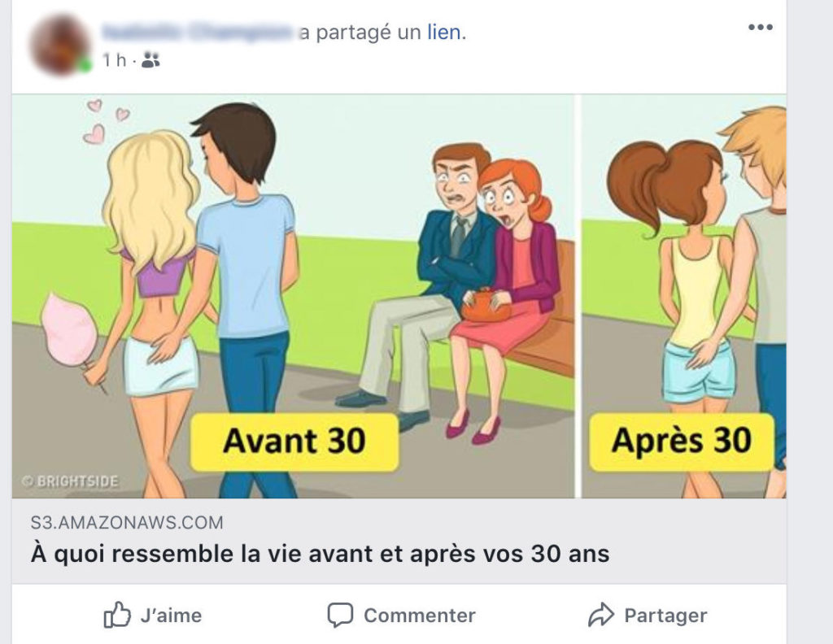Click the S3.AMAZONAWS.COM source domain
Viewport: 833px width, 644px height.
[x=126, y=522]
